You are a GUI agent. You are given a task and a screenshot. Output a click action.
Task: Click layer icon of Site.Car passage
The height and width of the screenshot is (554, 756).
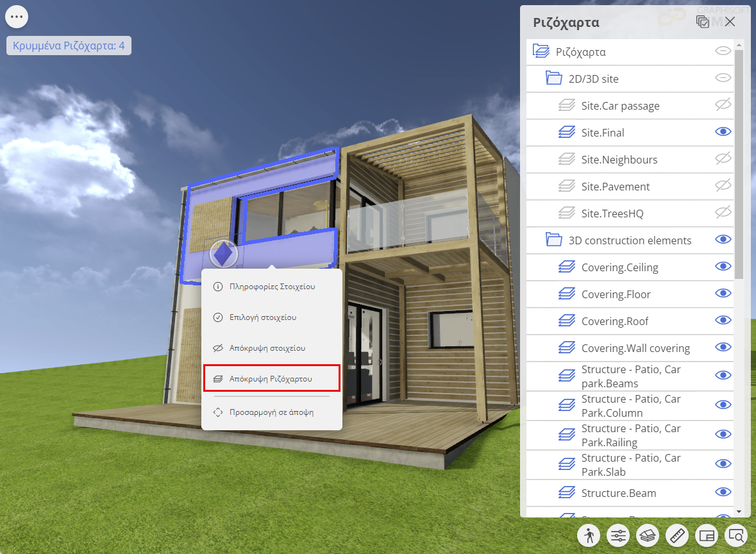567,105
